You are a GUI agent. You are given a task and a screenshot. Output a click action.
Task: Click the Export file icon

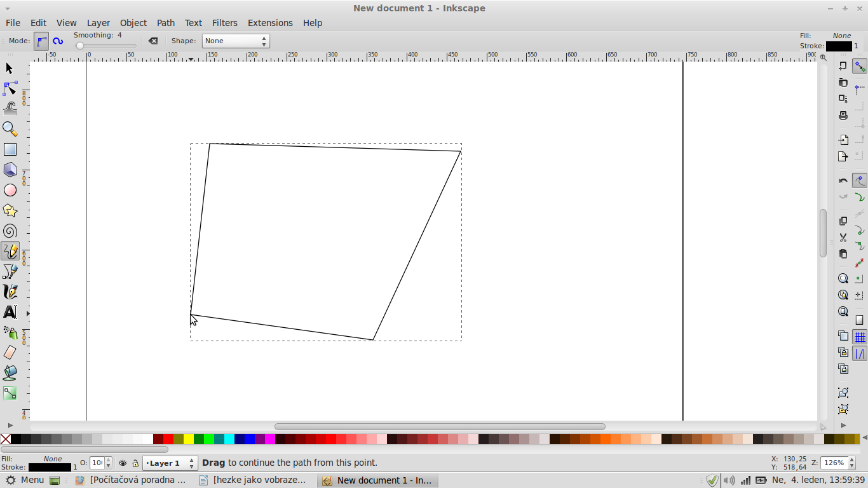[x=843, y=156]
